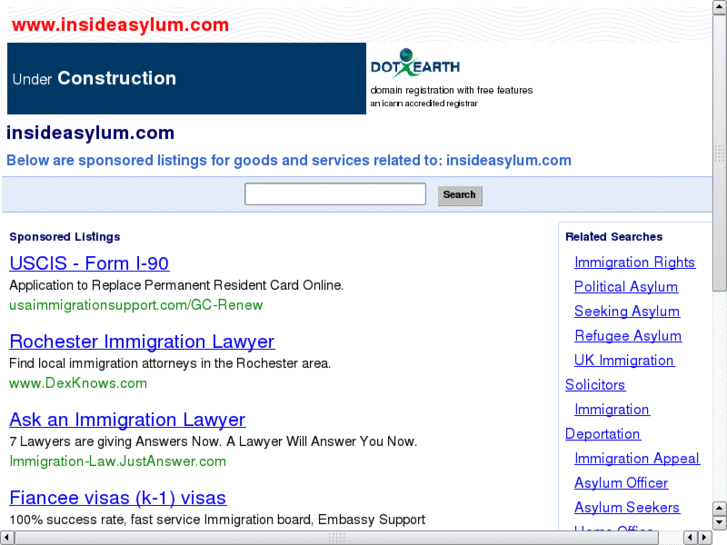The width and height of the screenshot is (727, 545).
Task: Click the Search button
Action: point(460,195)
